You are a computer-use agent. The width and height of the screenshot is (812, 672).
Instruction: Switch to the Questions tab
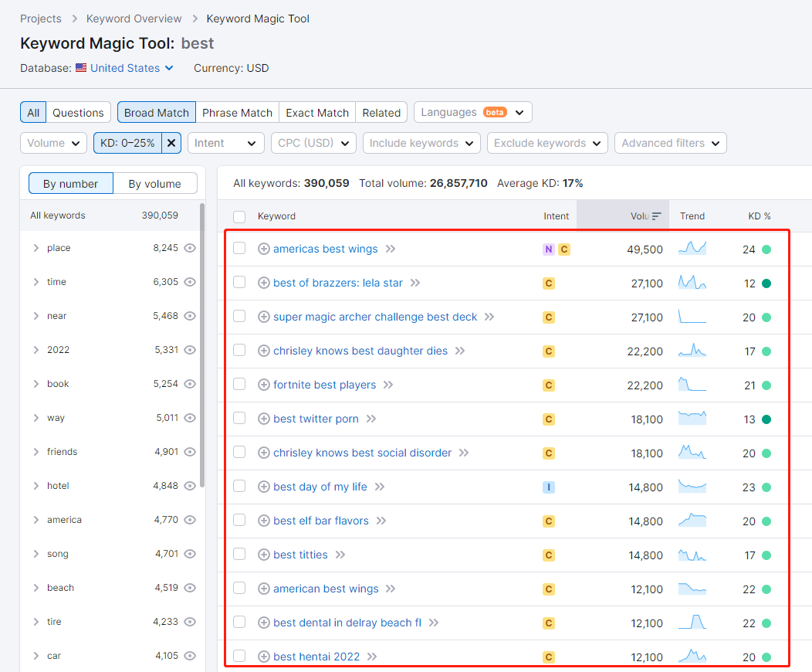point(78,113)
